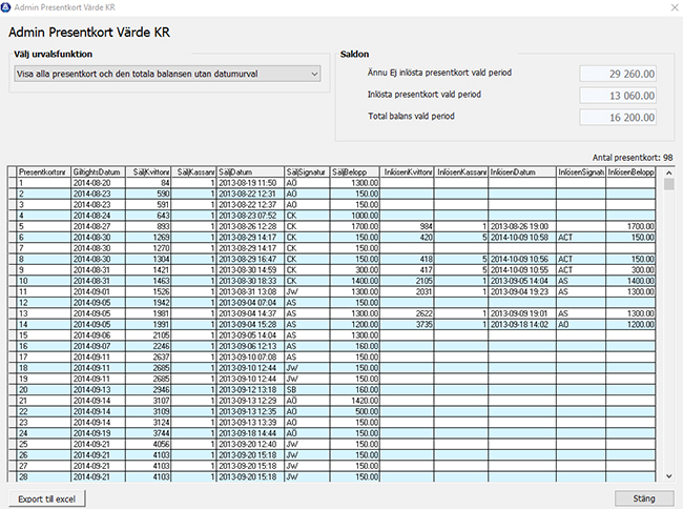The image size is (683, 509).
Task: Click Antal presentkort: 98 label
Action: pyautogui.click(x=632, y=158)
